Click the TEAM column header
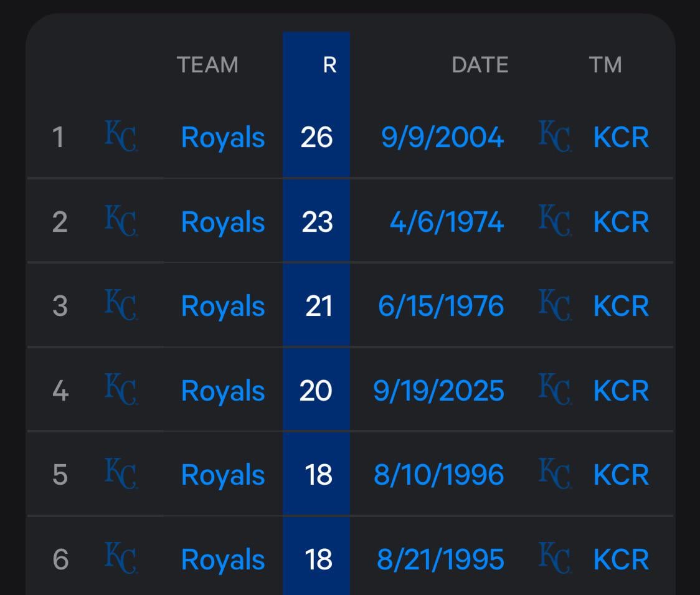Screen dimensions: 700x595 pos(208,64)
